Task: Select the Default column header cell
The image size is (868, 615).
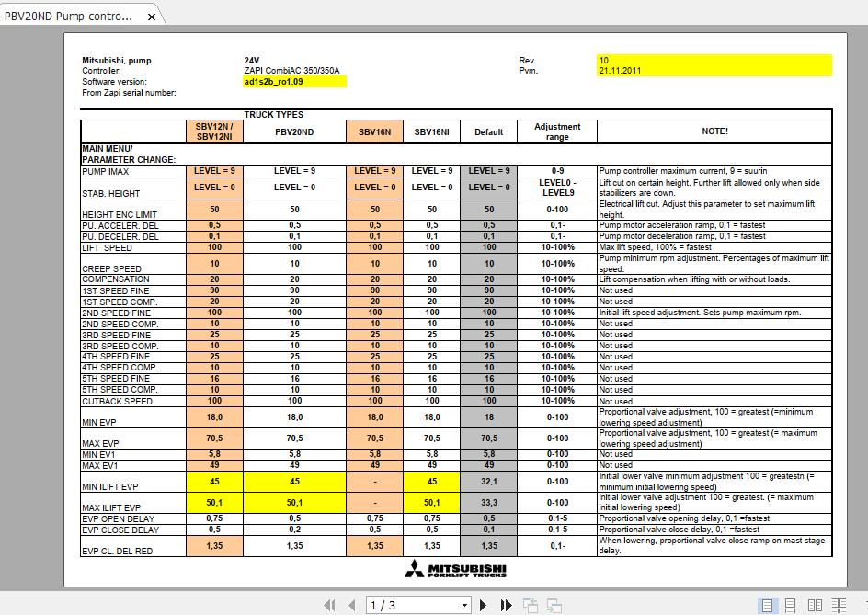Action: 488,131
